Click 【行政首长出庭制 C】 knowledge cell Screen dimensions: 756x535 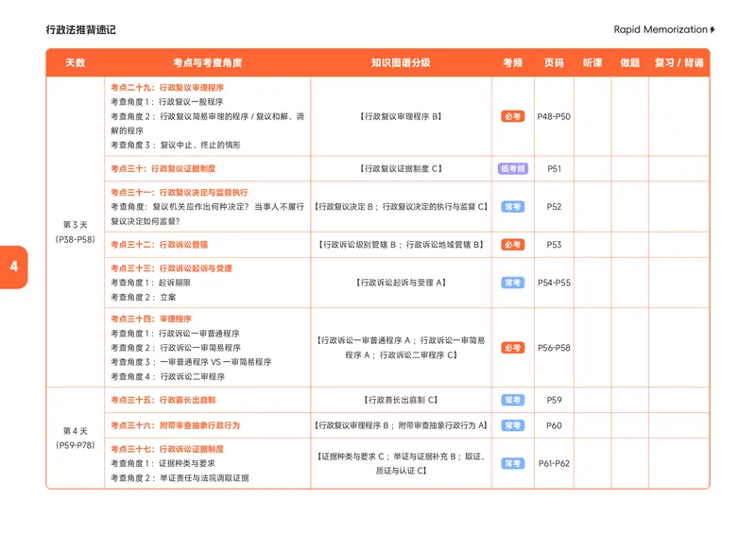(x=401, y=400)
